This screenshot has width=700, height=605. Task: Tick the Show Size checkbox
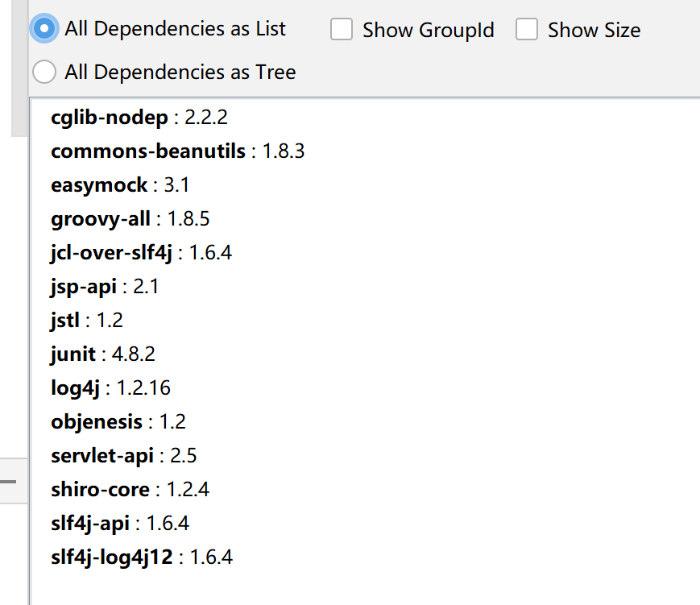coord(527,31)
